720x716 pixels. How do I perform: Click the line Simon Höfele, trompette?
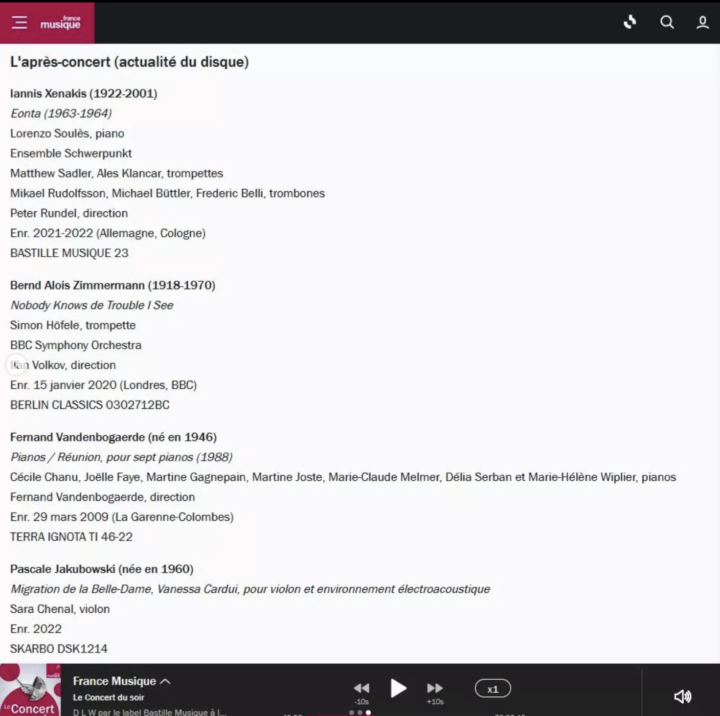click(73, 325)
